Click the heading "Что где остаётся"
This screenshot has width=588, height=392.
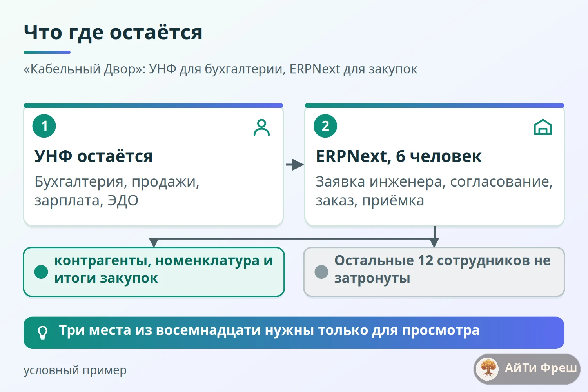pos(113,32)
